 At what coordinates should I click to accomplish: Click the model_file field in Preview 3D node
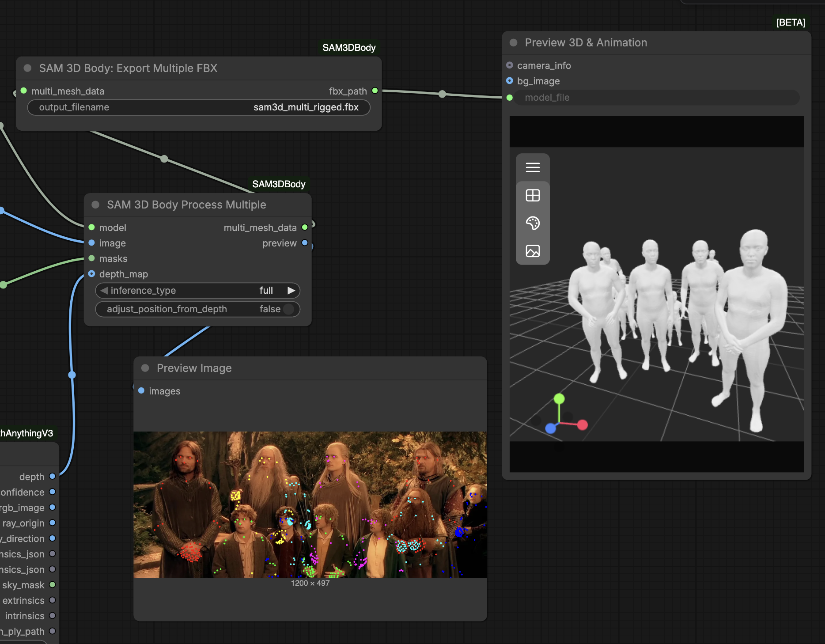657,98
